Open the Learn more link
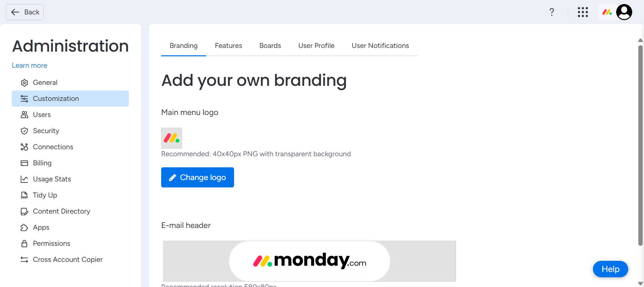Viewport: 644px width, 287px height. click(x=29, y=65)
